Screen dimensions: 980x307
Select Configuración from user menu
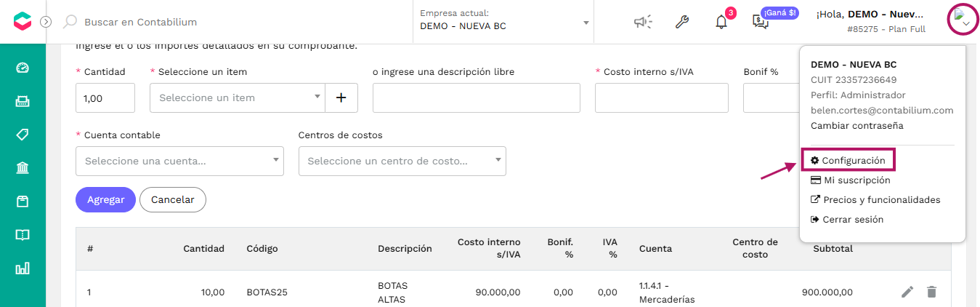tap(848, 160)
